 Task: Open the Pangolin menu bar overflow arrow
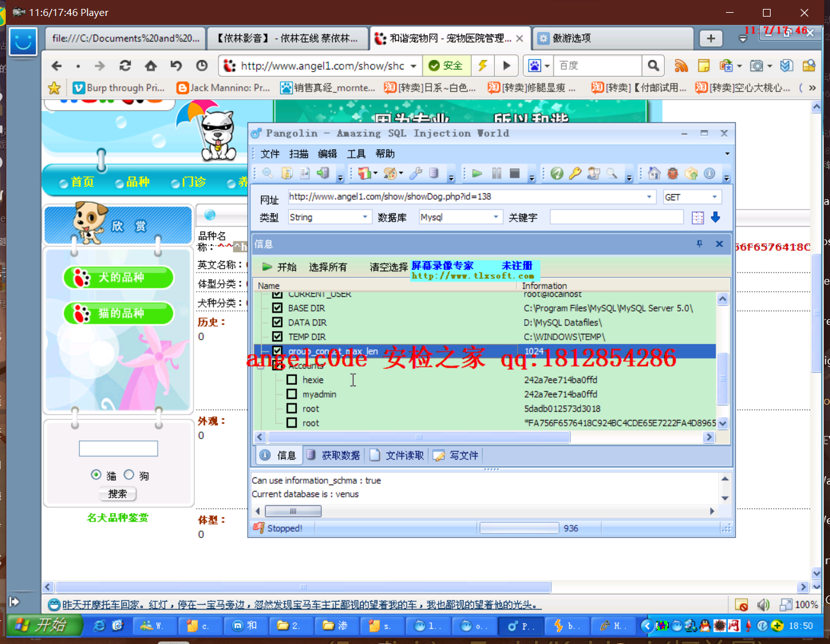pos(727,154)
